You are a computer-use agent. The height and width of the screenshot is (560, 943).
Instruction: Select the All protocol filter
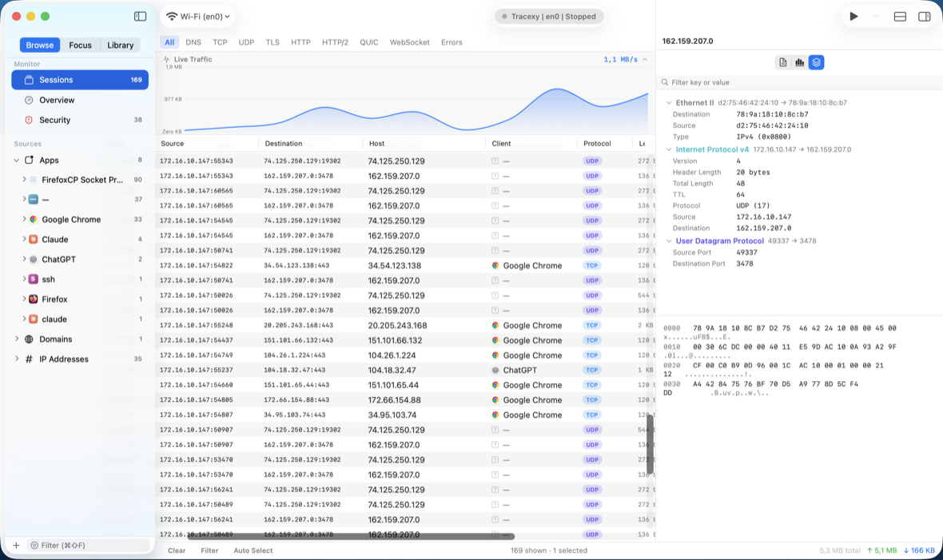tap(169, 42)
